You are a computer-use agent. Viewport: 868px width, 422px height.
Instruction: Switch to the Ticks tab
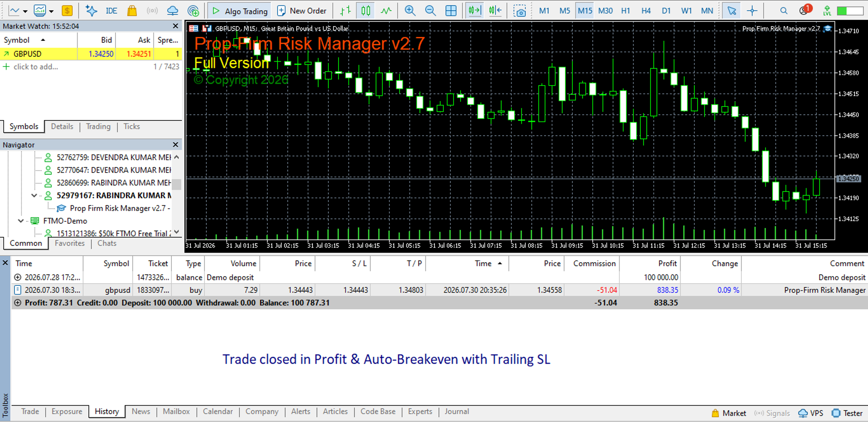coord(132,126)
